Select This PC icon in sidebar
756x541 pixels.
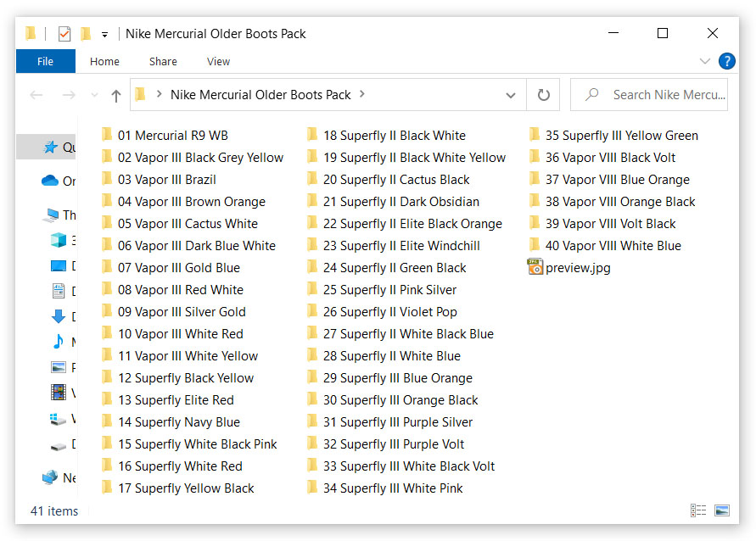[50, 215]
